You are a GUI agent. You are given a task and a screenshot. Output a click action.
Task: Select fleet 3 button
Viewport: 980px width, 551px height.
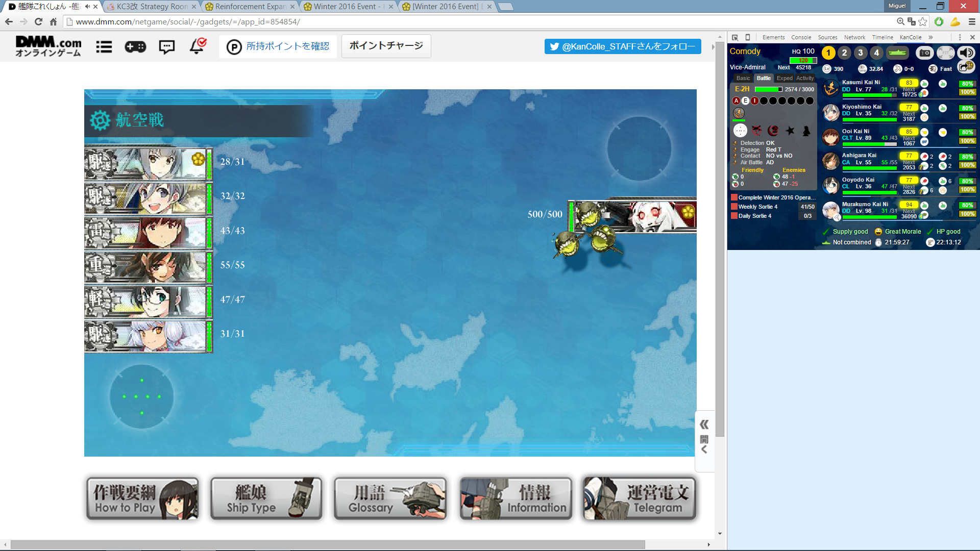point(861,53)
